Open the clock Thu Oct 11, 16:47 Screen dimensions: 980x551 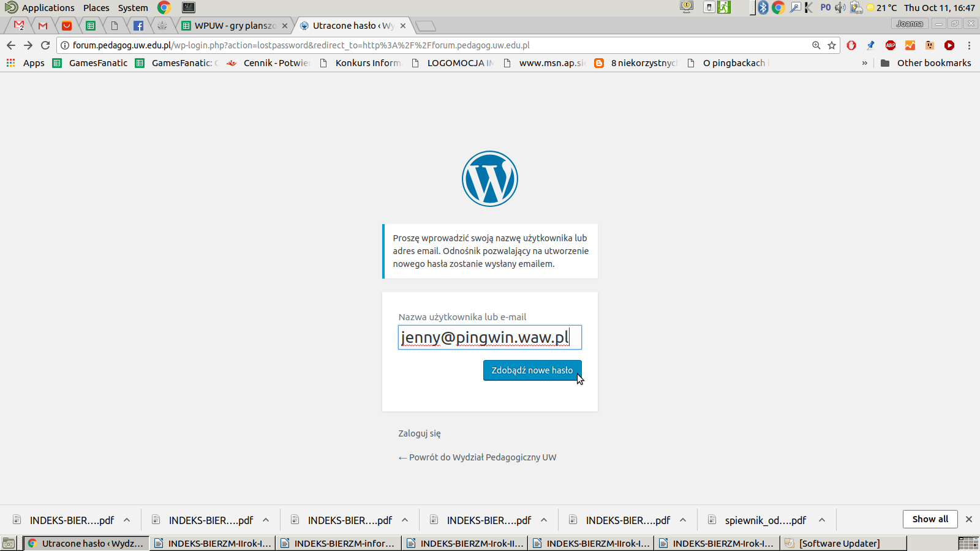(940, 7)
